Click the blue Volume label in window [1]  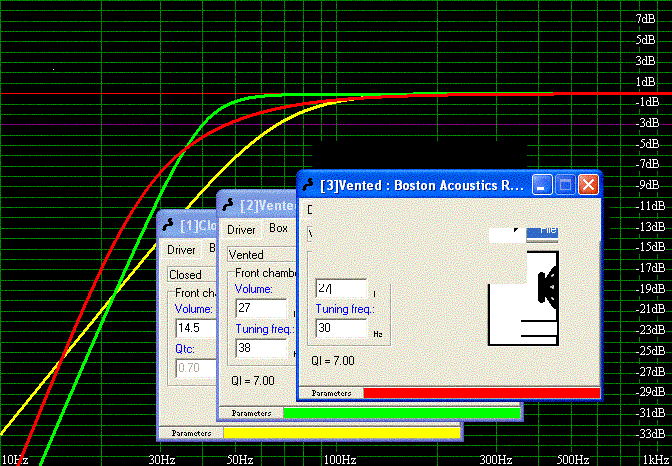tap(194, 309)
